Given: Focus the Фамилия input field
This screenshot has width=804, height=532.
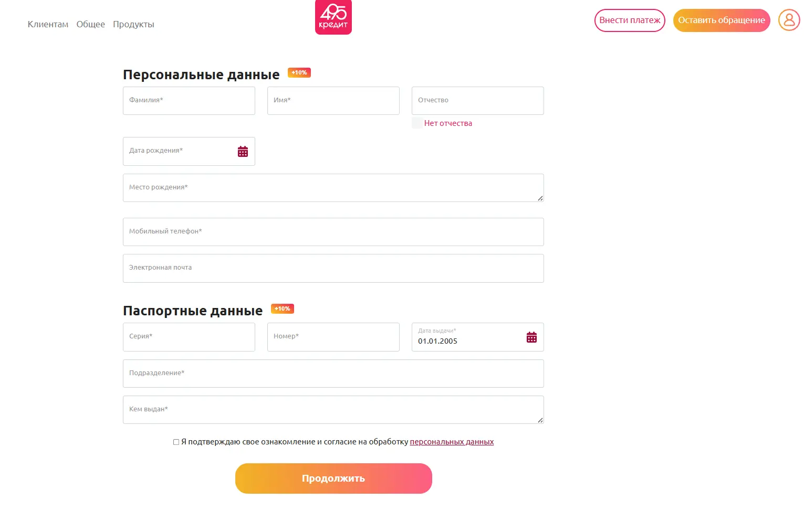Looking at the screenshot, I should point(189,101).
